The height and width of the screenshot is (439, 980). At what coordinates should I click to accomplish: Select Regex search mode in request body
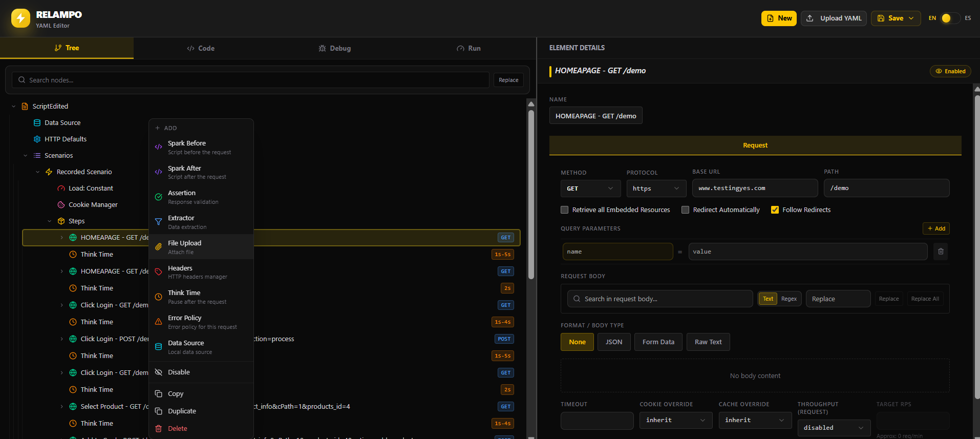point(789,299)
